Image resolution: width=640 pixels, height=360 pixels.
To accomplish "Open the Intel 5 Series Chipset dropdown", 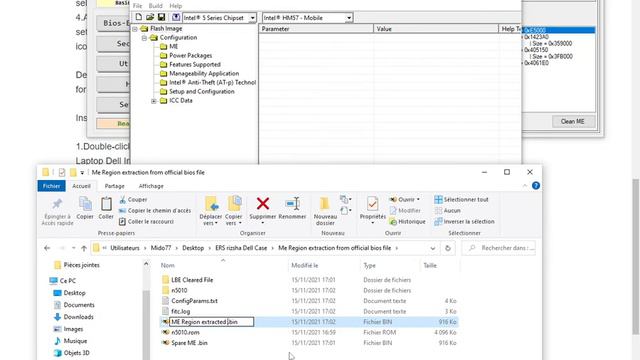I will (x=252, y=18).
